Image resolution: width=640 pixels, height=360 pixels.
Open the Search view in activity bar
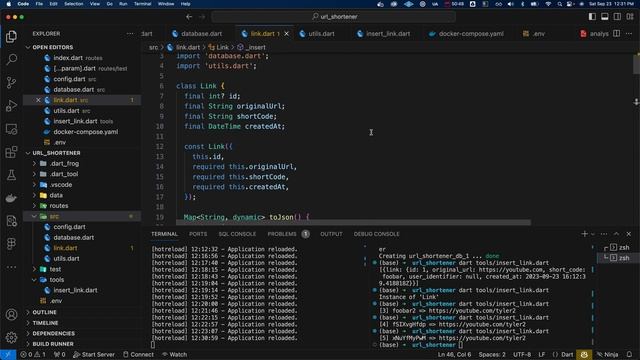(11, 60)
